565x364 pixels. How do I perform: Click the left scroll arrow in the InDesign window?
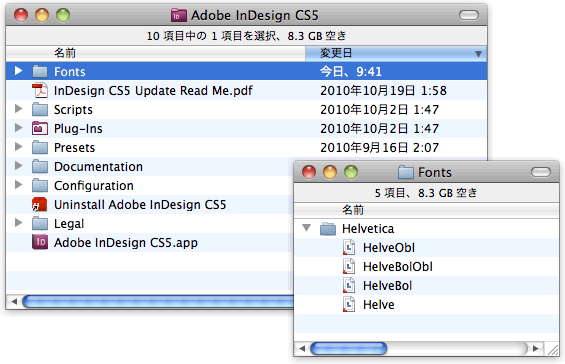coord(14,301)
